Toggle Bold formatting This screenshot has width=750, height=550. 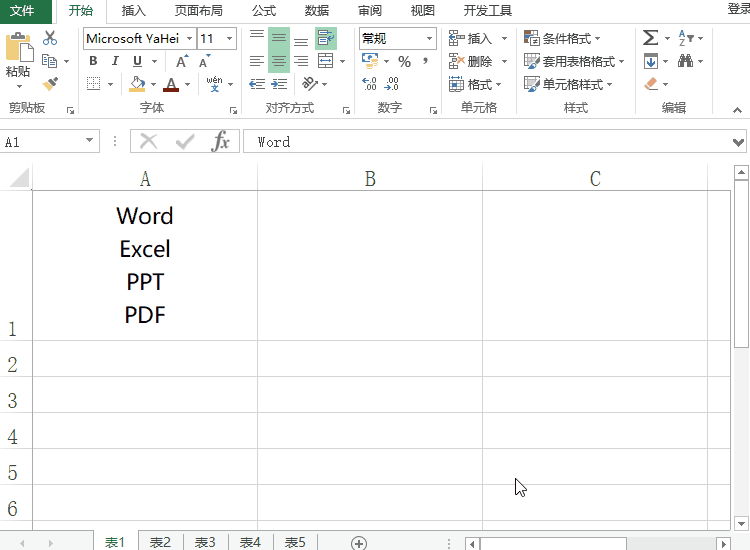pos(93,61)
